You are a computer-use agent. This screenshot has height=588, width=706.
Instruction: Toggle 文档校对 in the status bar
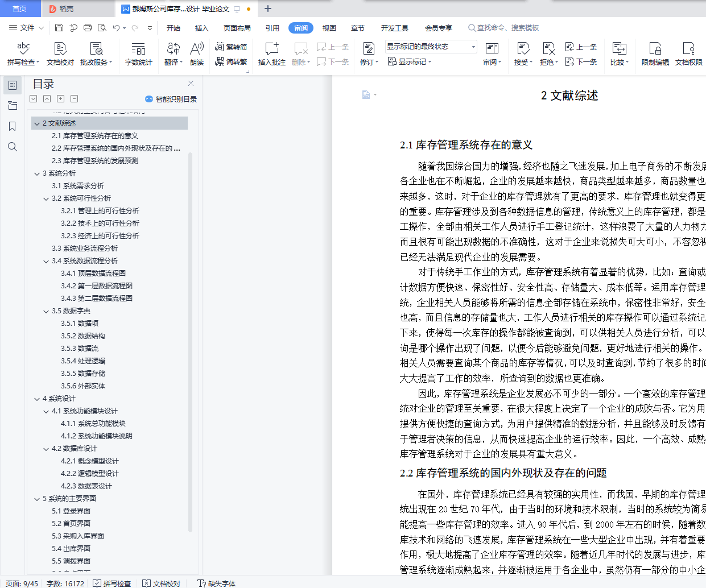(x=162, y=583)
